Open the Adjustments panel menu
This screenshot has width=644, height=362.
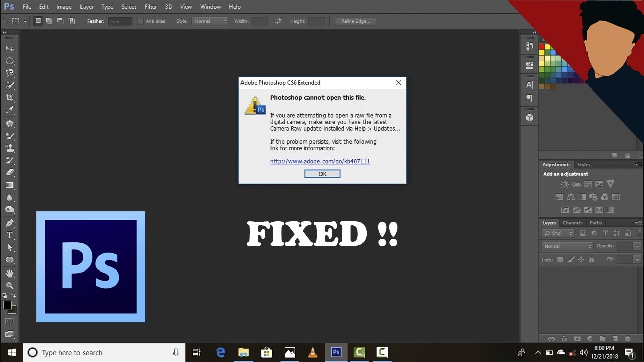(638, 165)
